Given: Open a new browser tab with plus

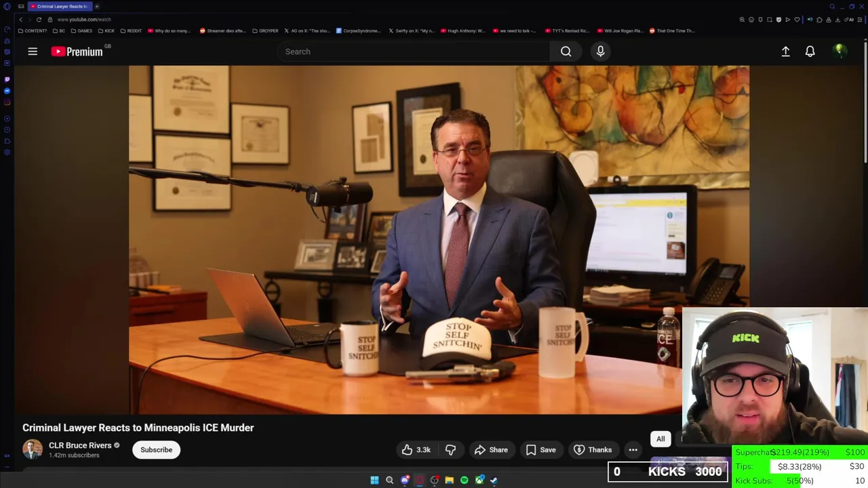Looking at the screenshot, I should [x=97, y=6].
